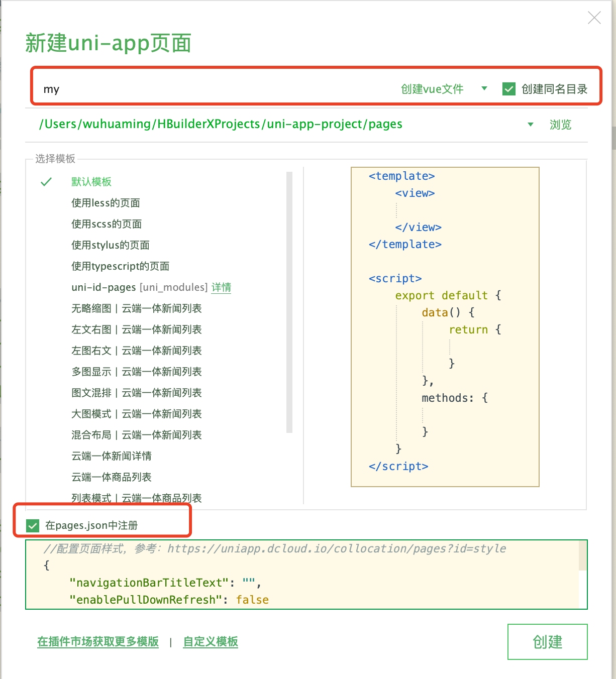Select 左文右图 | 云端一体新闻列表 template

[x=137, y=329]
